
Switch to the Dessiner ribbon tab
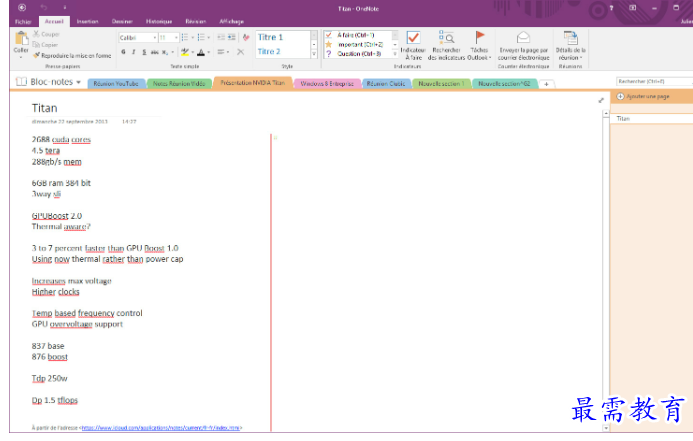pos(122,21)
